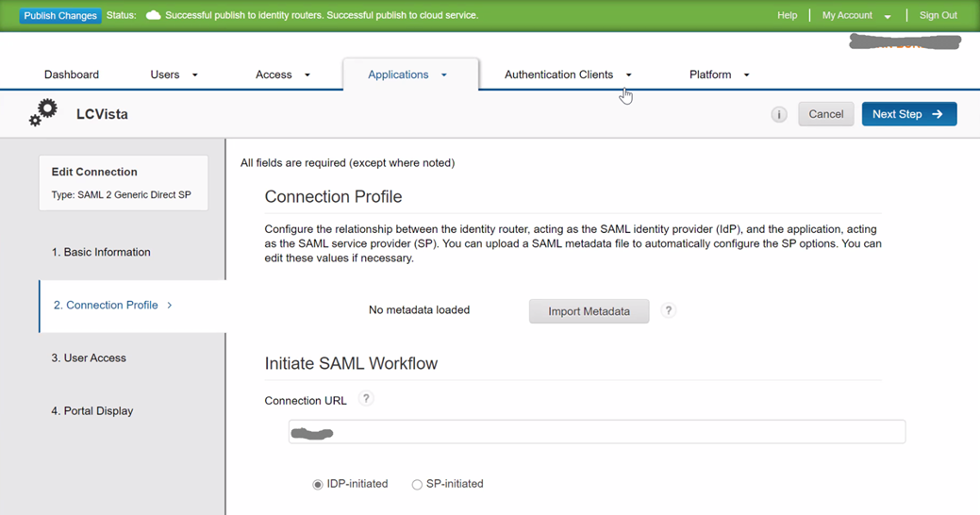The image size is (980, 515).
Task: Click the info icon beside Cancel
Action: coord(779,114)
